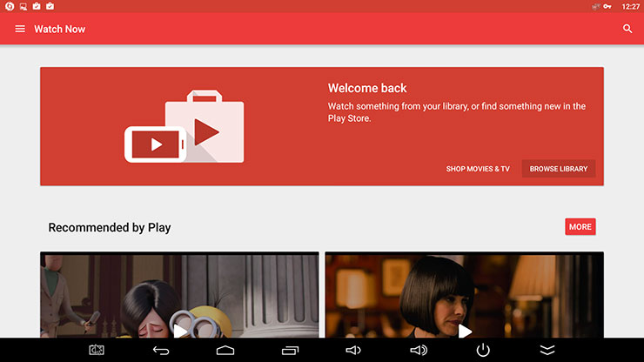Tap the first Play Store update notification
The image size is (644, 362).
coord(37,6)
